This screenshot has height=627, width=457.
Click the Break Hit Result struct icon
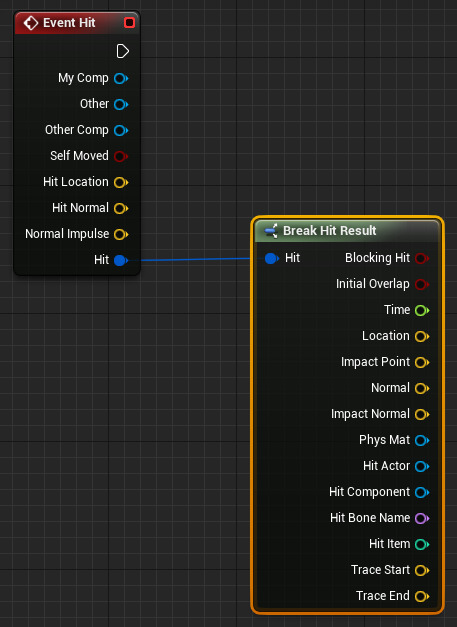(x=271, y=231)
